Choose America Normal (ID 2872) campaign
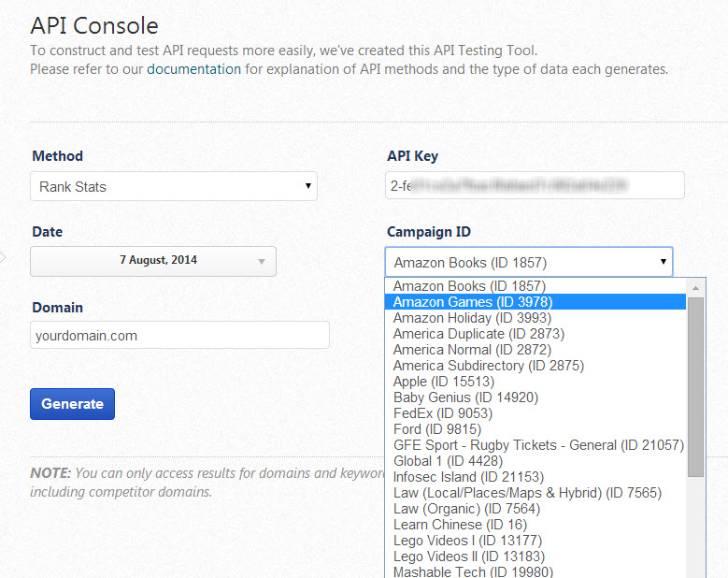Viewport: 728px width, 578px height. (x=472, y=350)
